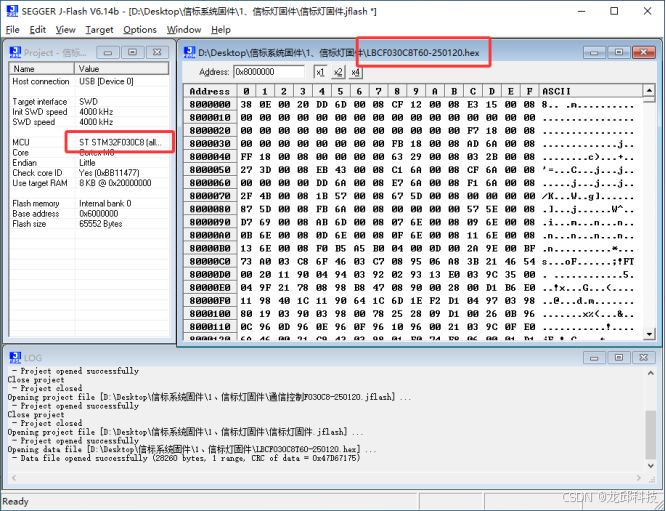Viewport: 666px width, 511px height.
Task: Click address row 8000100
Action: 210,313
